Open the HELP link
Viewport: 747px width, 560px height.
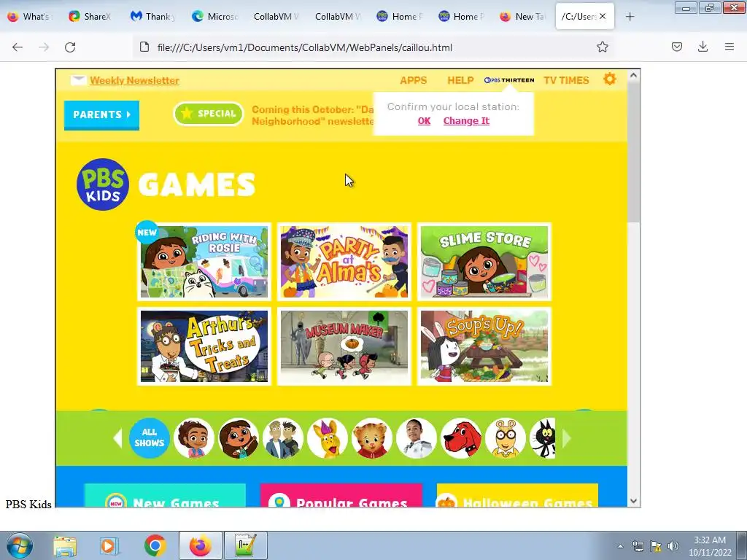click(460, 80)
